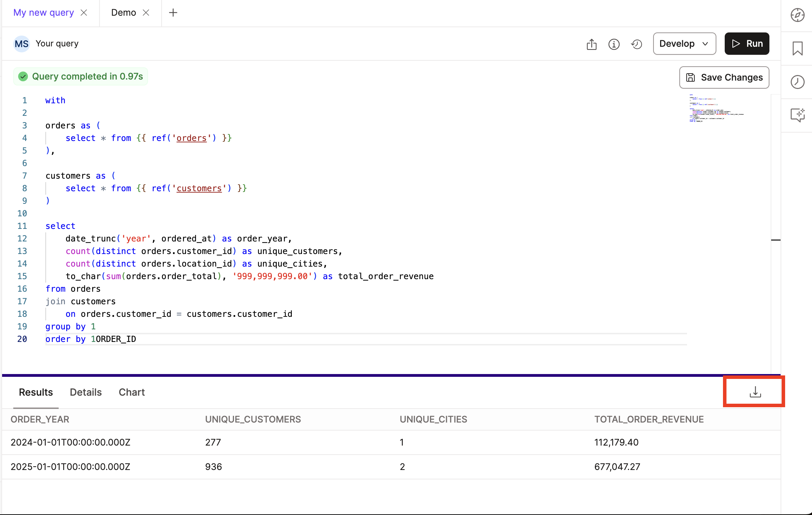Launch the AI assistant from the sidebar
The width and height of the screenshot is (812, 515).
click(x=798, y=115)
